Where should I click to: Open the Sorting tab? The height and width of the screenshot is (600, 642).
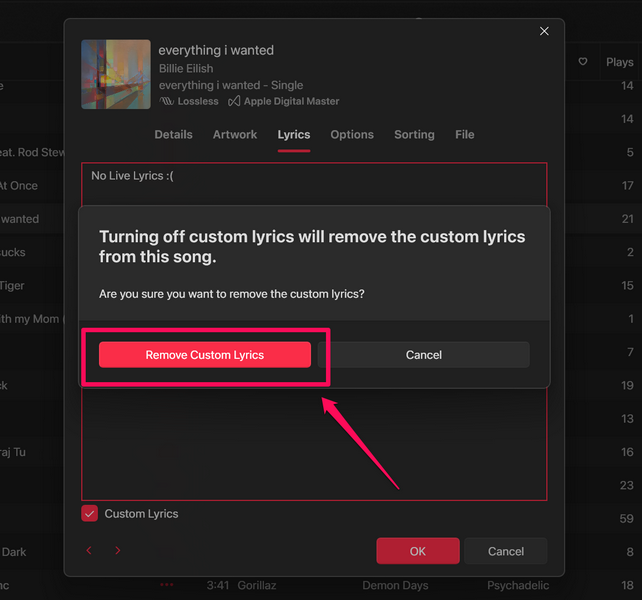click(414, 135)
